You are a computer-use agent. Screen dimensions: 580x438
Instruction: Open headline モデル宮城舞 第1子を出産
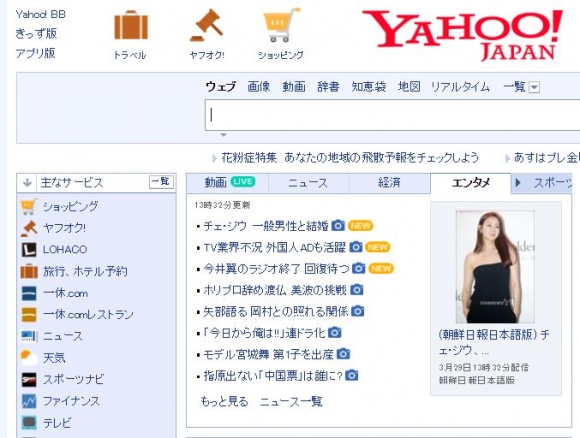pos(269,354)
